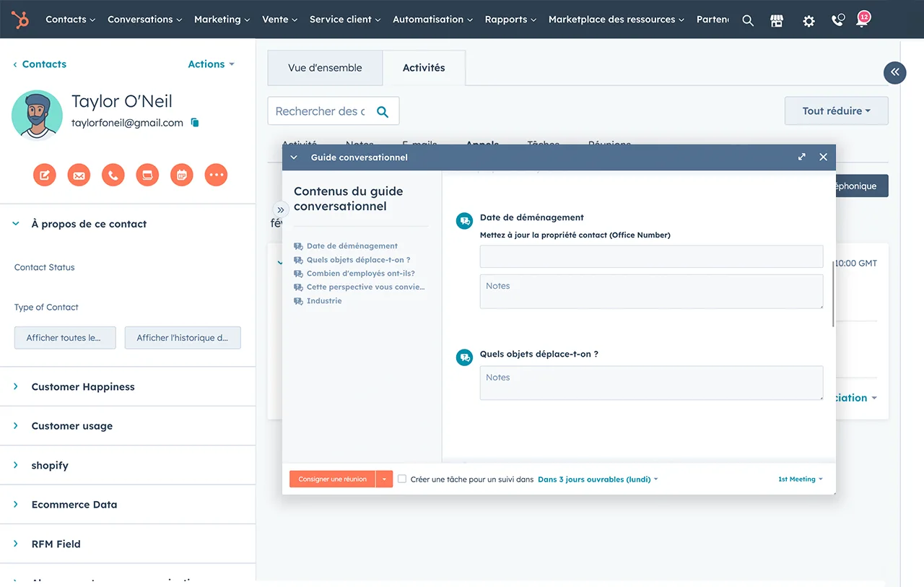Click the orange email icon under contact
Image resolution: width=924 pixels, height=587 pixels.
[79, 175]
